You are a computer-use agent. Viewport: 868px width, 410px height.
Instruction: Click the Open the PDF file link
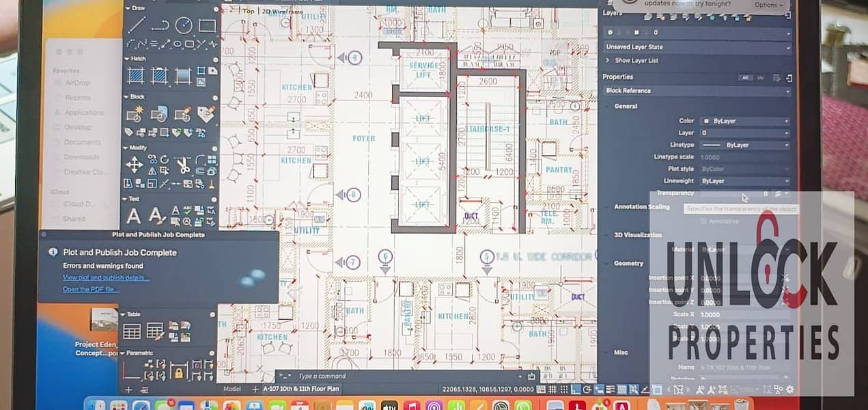pos(90,289)
